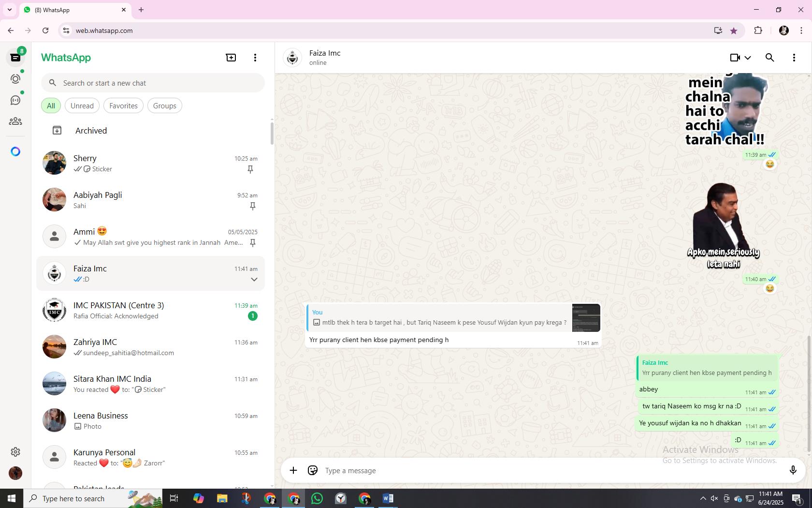The image size is (812, 508).
Task: Click the 'Apko mein seriously leta nahi' sticker
Action: click(724, 226)
